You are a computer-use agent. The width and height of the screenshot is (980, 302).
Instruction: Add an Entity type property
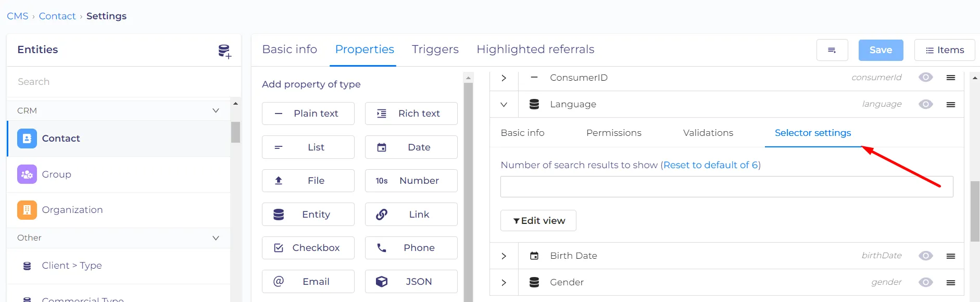point(308,215)
